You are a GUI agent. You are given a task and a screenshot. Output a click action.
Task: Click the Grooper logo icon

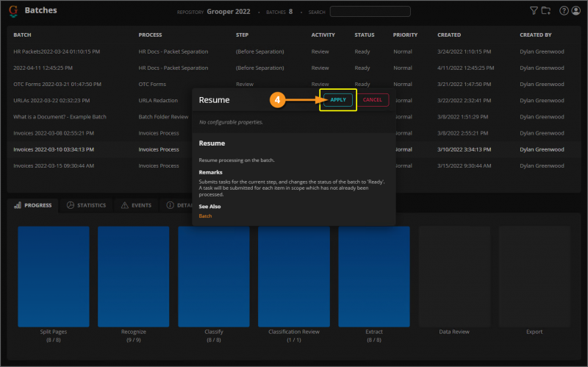[15, 12]
